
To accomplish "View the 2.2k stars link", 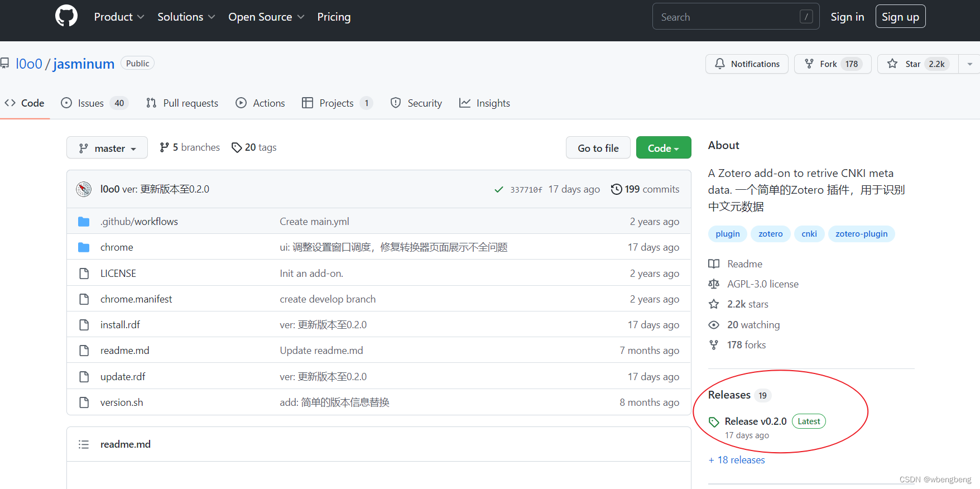I will (x=738, y=304).
